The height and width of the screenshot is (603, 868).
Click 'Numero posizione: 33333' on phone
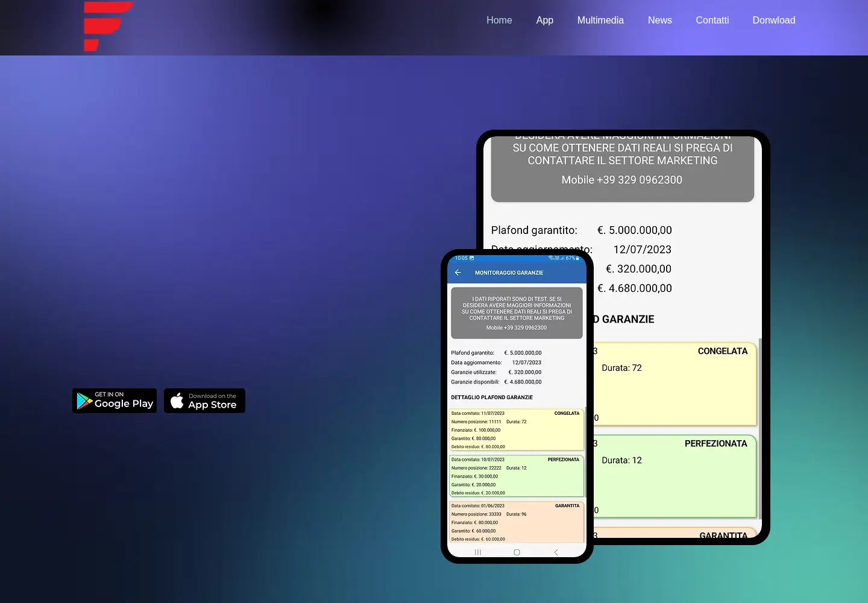476,514
